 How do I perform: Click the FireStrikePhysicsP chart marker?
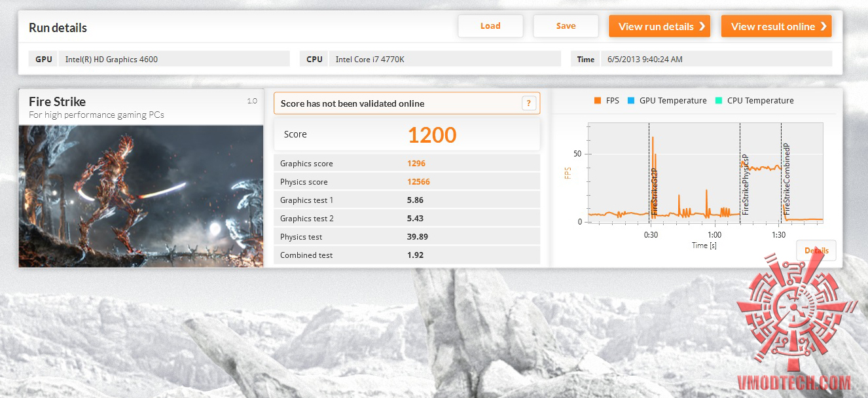[x=745, y=185]
